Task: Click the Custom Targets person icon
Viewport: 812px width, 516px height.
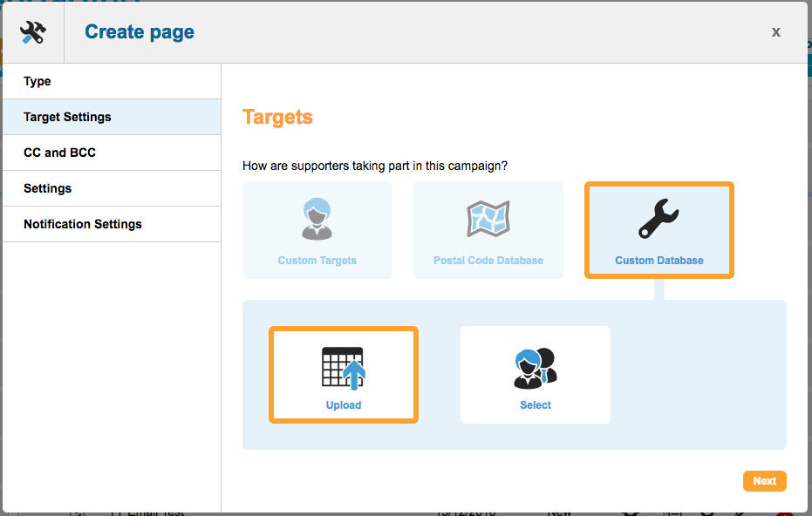Action: pyautogui.click(x=317, y=219)
